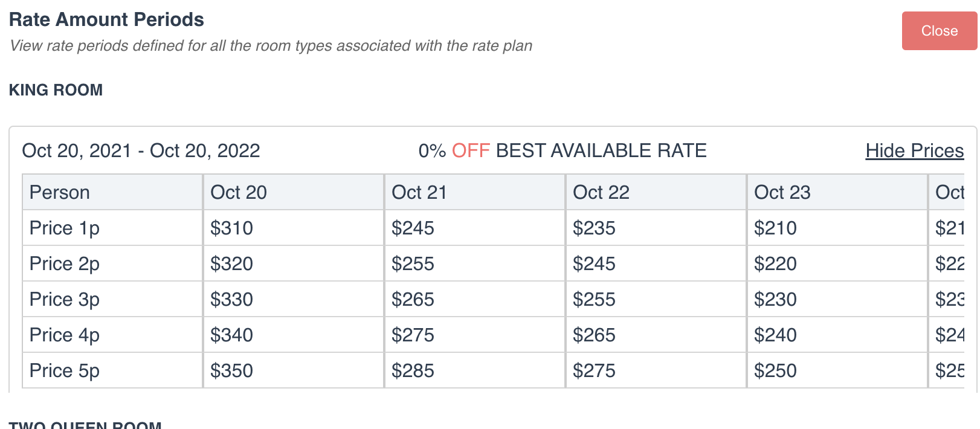Click the Hide Prices link
The image size is (980, 429).
point(914,150)
